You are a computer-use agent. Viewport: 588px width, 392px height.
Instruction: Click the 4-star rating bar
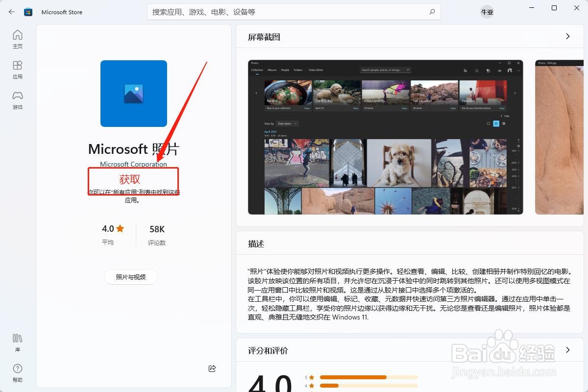click(x=369, y=386)
